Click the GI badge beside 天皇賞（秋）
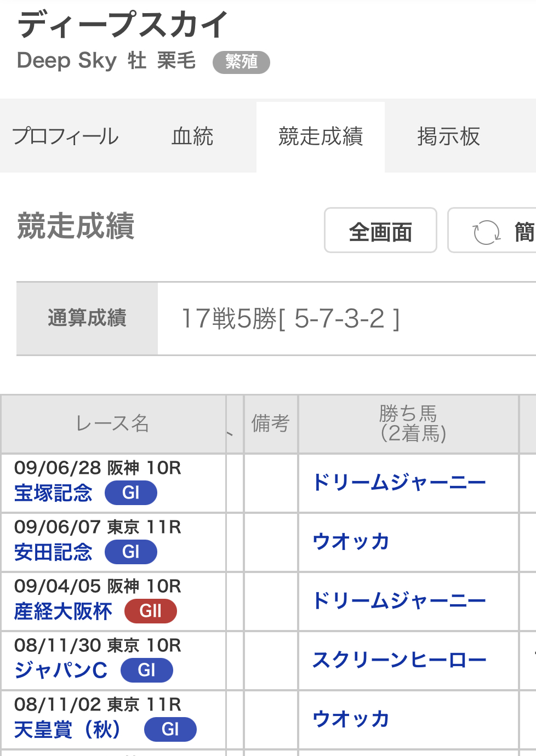 coord(170,729)
